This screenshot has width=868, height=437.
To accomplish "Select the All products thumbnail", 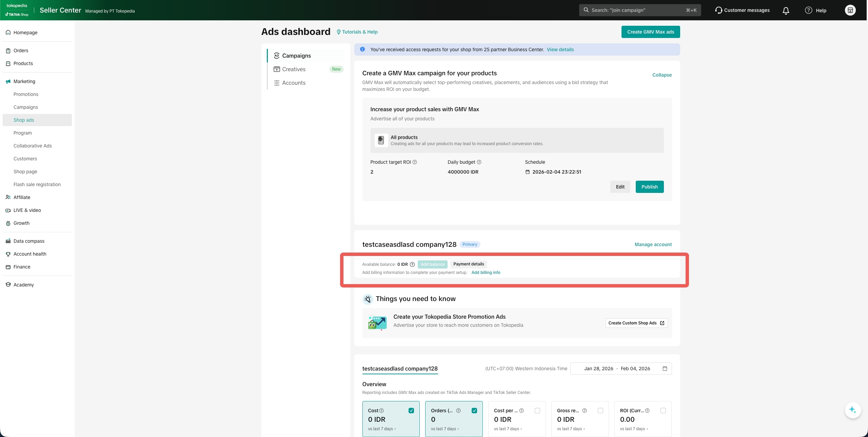I will (x=381, y=140).
